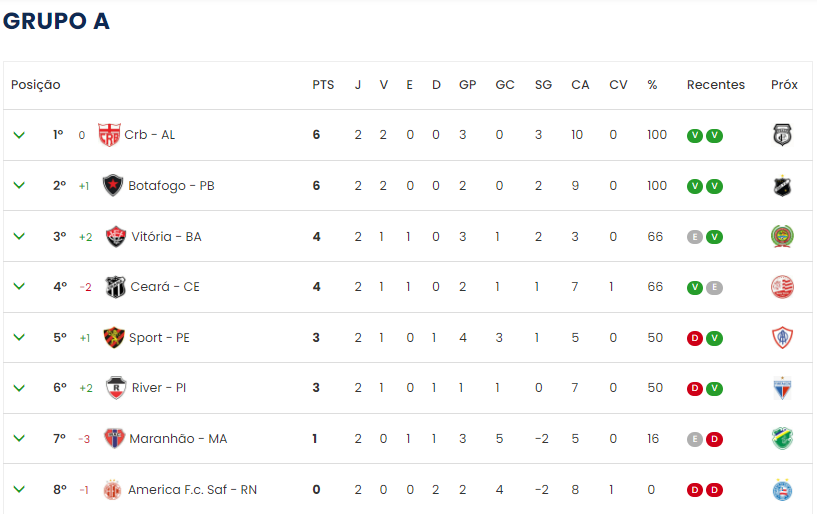
Task: Click the River - PI team crest
Action: [x=116, y=388]
